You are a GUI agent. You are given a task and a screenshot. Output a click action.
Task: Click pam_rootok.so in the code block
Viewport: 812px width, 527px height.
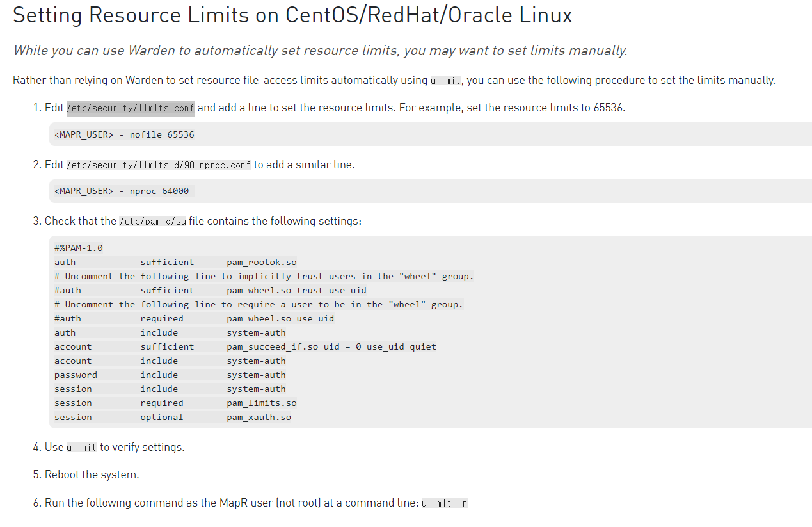tap(261, 262)
